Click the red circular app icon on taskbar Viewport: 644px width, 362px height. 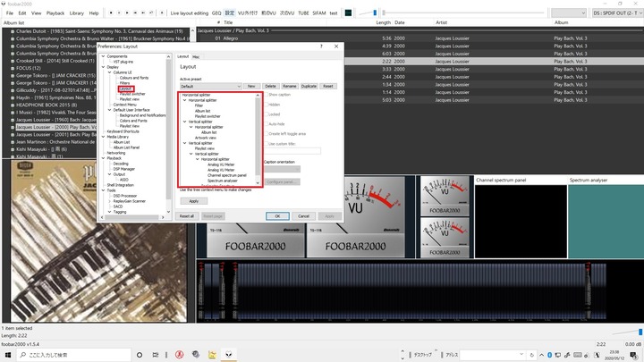tap(180, 355)
